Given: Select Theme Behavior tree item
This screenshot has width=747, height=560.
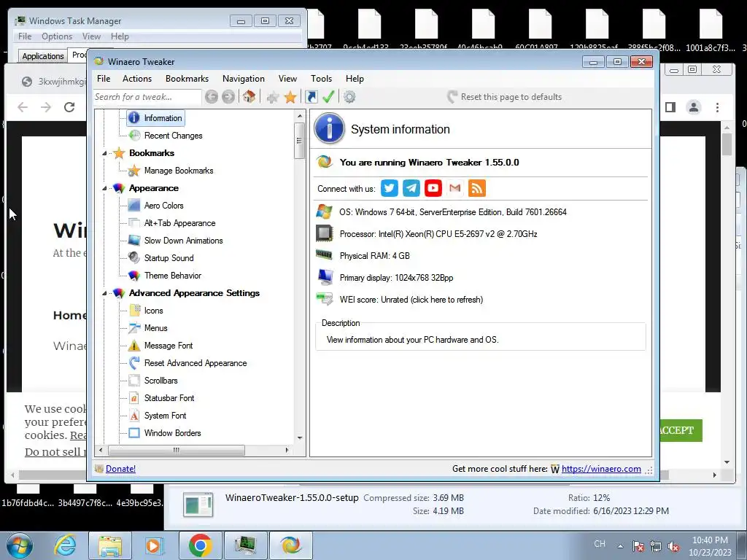Looking at the screenshot, I should [x=172, y=276].
